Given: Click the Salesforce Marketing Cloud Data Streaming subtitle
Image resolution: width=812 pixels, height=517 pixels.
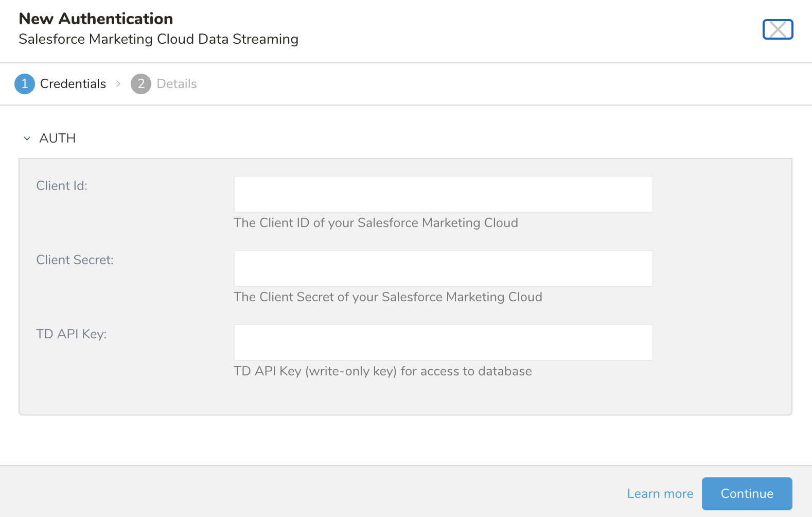Looking at the screenshot, I should [x=158, y=39].
